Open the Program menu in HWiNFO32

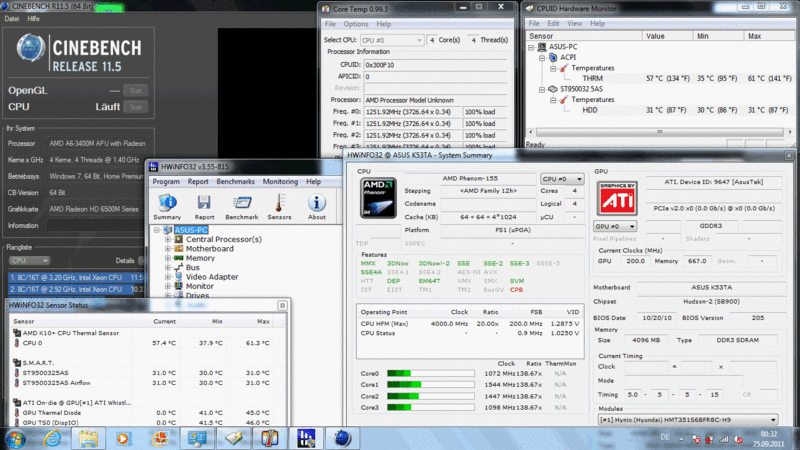[166, 182]
